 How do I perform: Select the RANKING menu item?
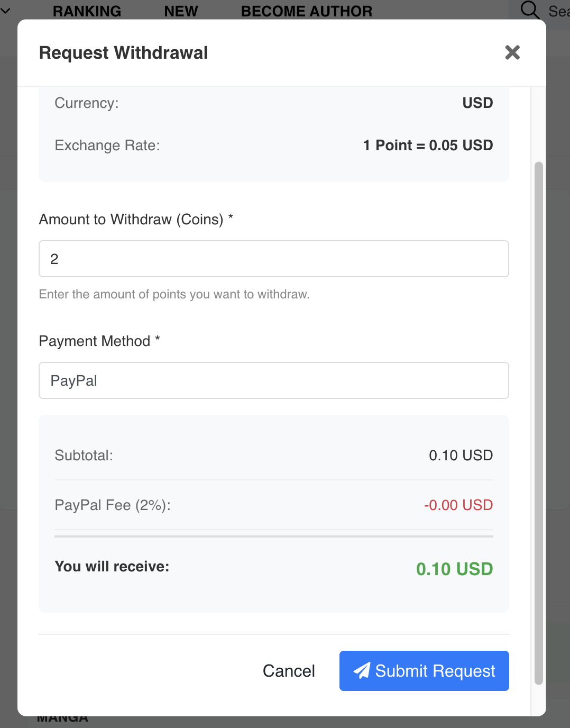(x=86, y=11)
